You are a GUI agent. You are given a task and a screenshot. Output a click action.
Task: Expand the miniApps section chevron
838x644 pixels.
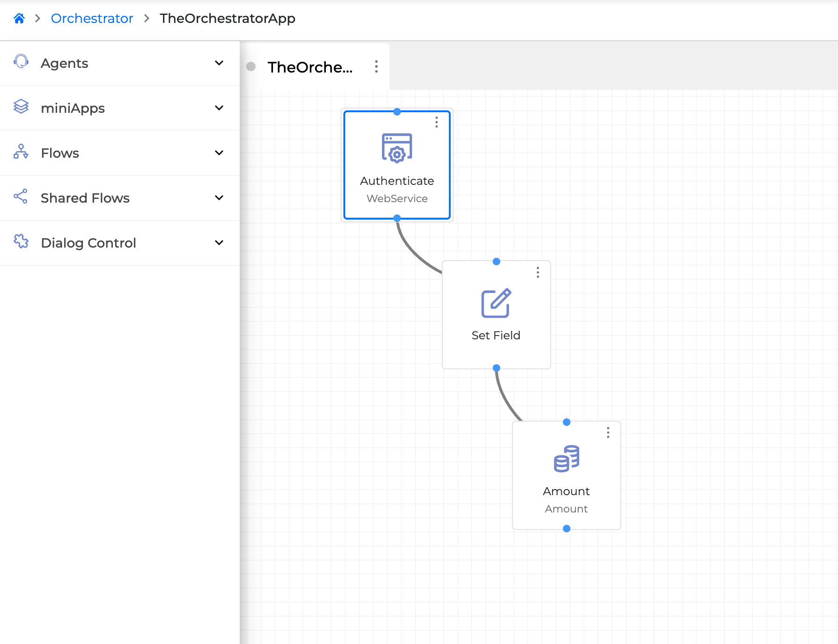point(219,108)
